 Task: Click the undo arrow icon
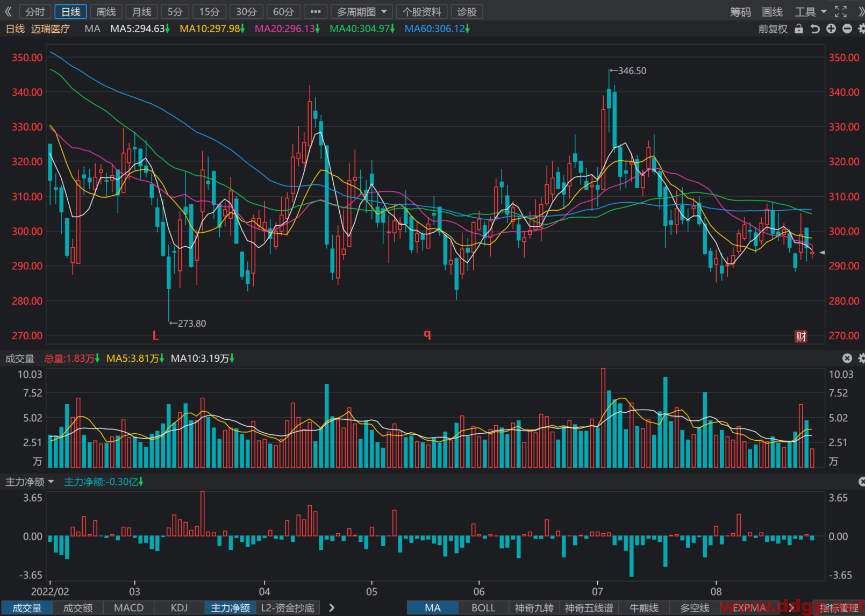coord(815,29)
